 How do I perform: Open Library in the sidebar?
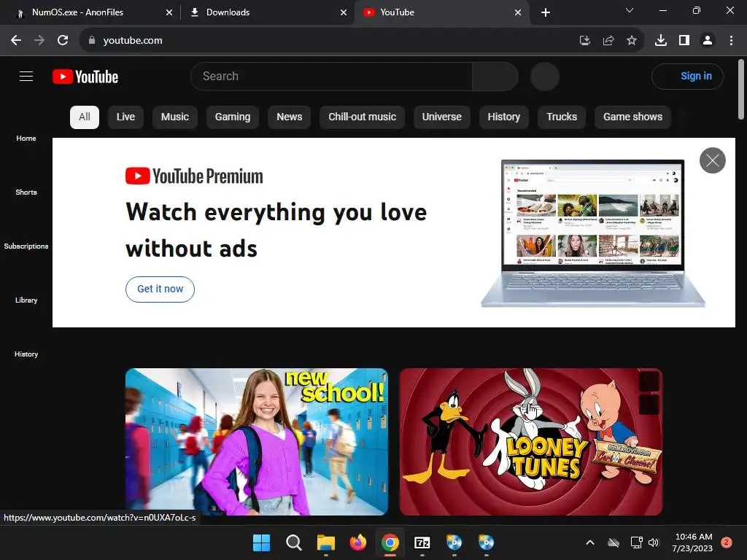point(26,300)
